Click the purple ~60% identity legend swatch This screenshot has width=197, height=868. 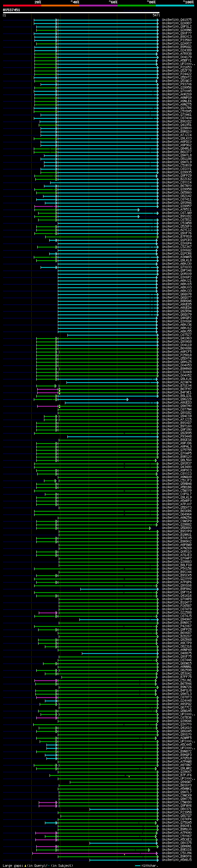click(99, 6)
